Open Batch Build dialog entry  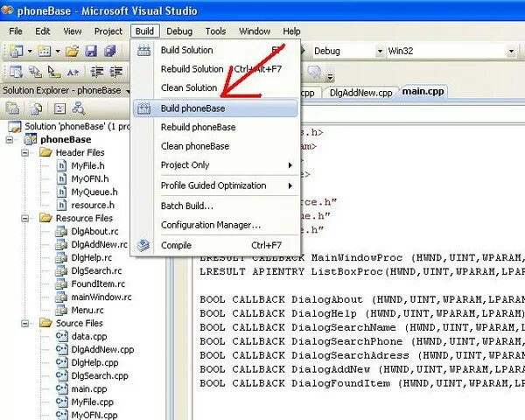coord(215,206)
